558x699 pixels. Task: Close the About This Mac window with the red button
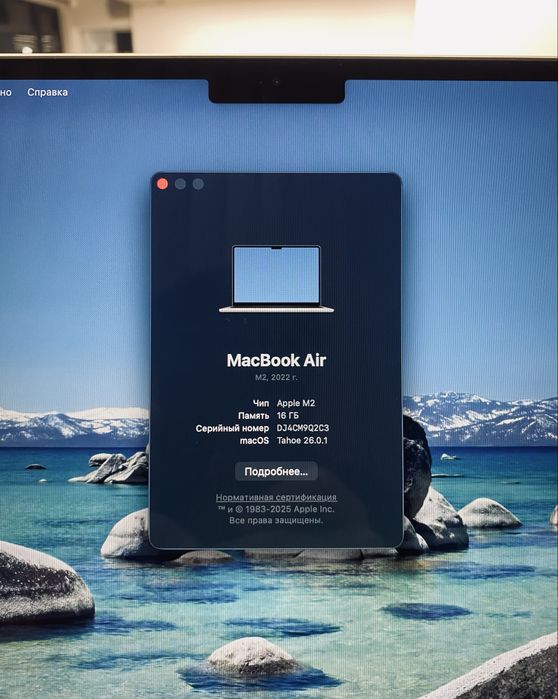(163, 184)
